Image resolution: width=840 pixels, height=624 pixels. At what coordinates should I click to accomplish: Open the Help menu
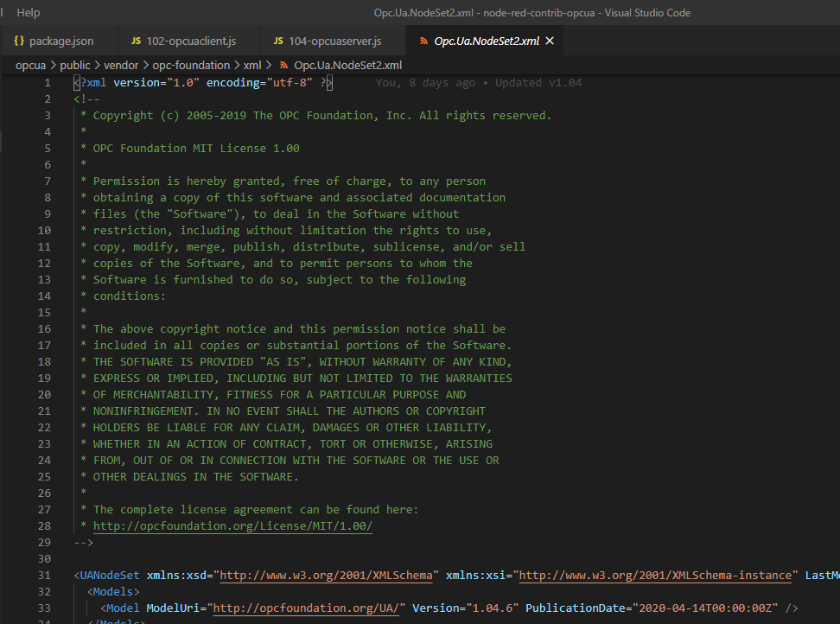tap(28, 12)
